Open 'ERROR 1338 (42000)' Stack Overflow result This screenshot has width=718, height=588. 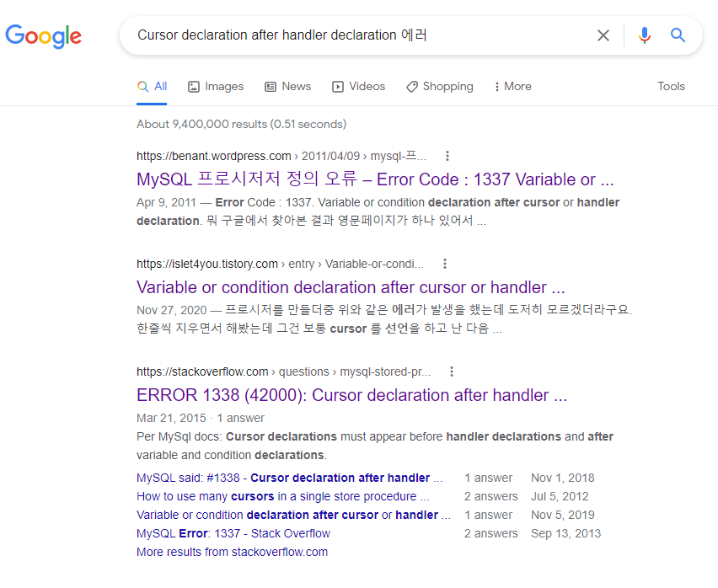(x=351, y=395)
